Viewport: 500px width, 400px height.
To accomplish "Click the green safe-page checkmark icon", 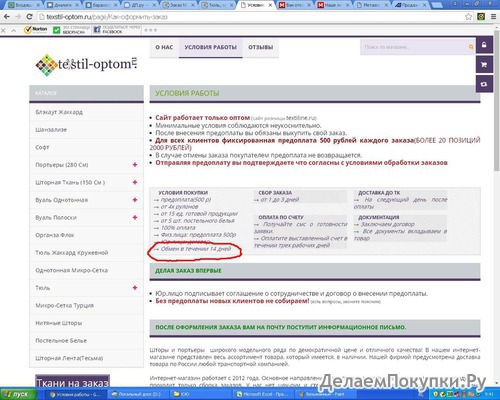I will point(57,30).
